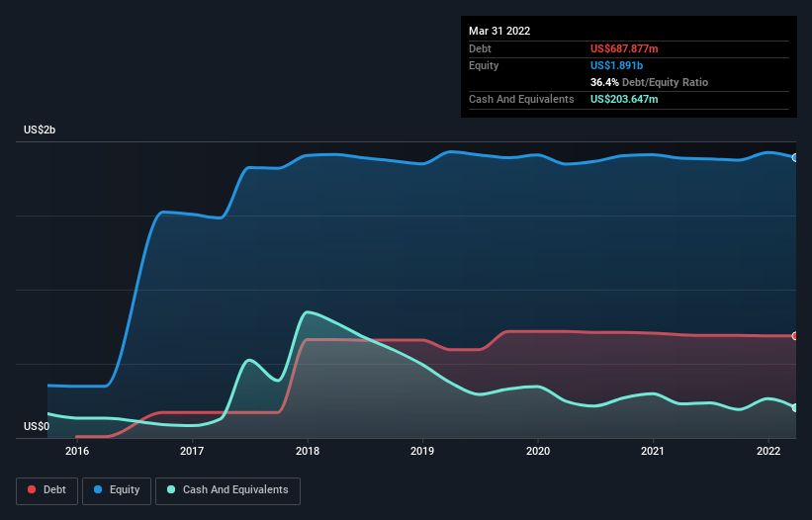
Task: Click the 2020 axis label
Action: [x=538, y=451]
